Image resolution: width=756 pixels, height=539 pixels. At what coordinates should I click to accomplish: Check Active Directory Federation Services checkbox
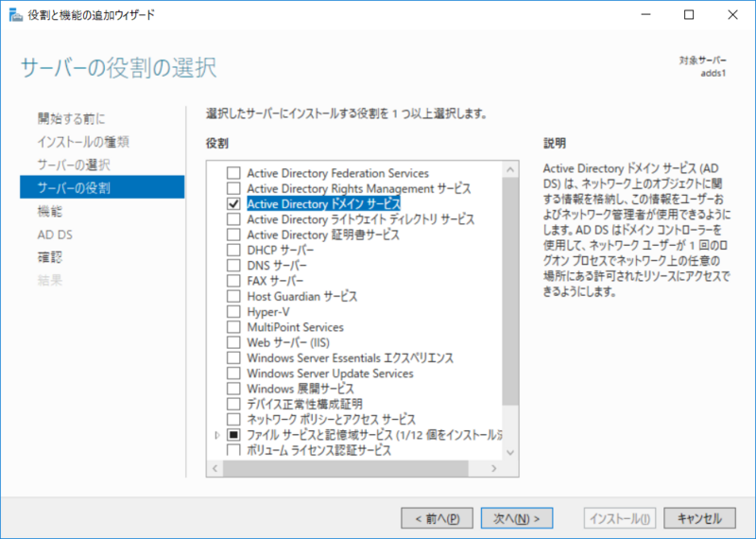tap(233, 173)
